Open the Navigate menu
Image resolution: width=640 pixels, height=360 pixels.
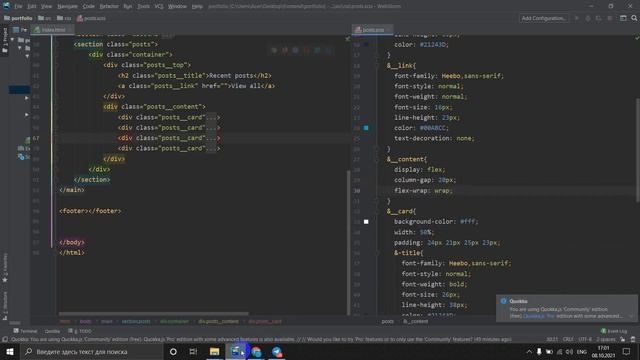tap(67, 6)
